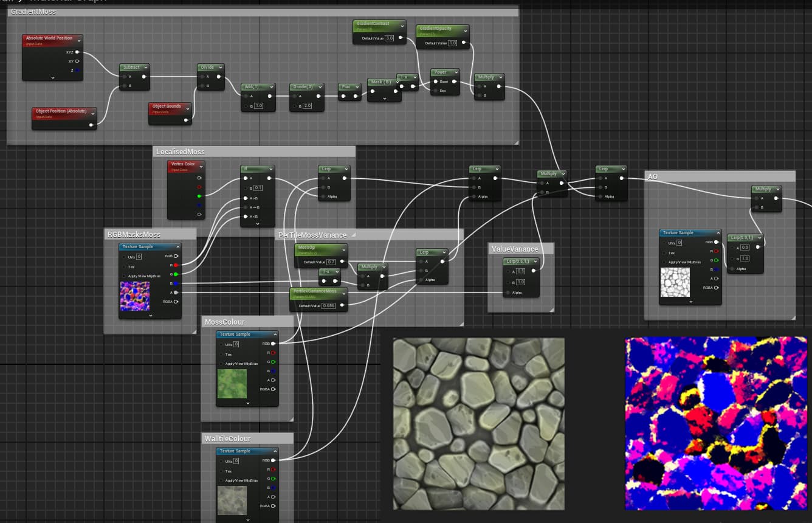Click the Alpha input pin of ValueVariance Lerp
812x523 pixels.
(x=506, y=293)
